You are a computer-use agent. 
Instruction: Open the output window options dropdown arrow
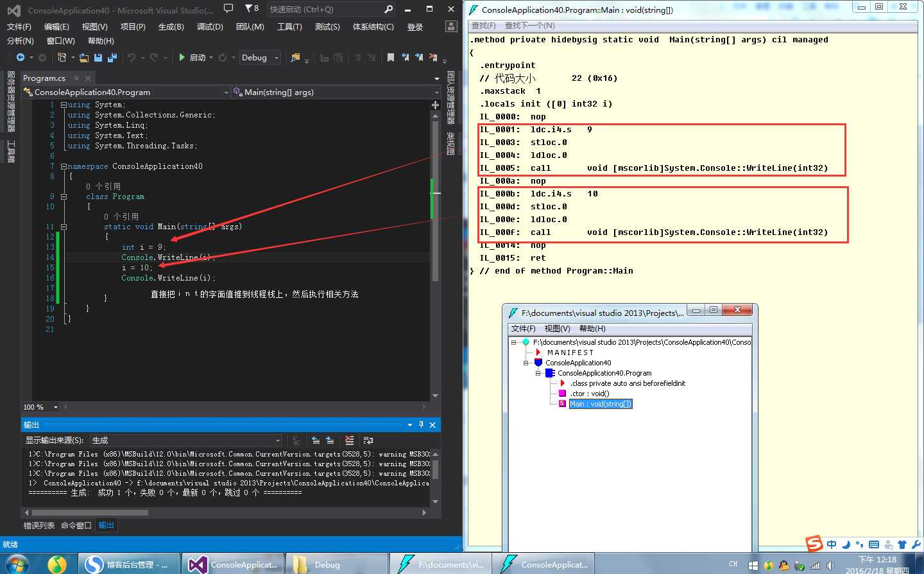click(x=409, y=424)
